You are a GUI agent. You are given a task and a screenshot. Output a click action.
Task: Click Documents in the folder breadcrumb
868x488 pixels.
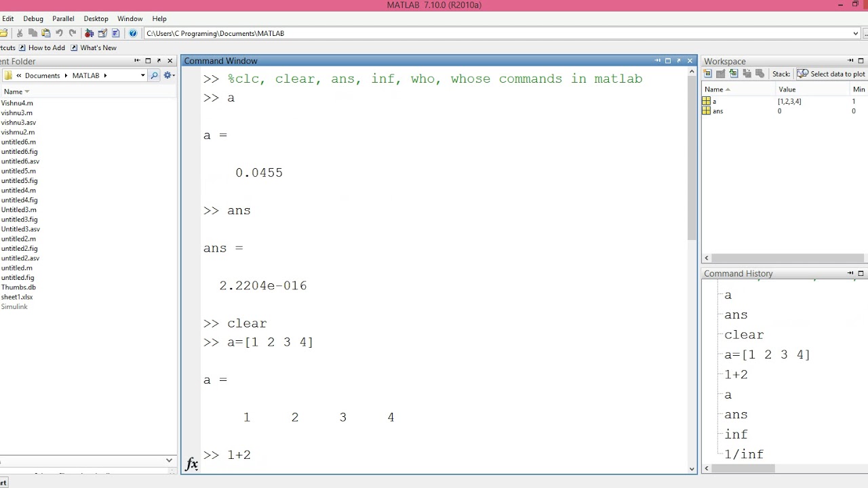coord(42,75)
